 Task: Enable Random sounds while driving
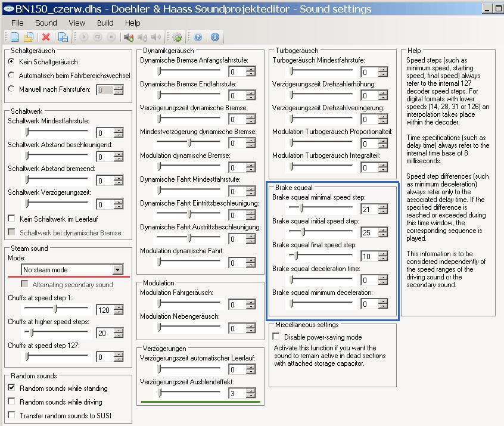(11, 401)
